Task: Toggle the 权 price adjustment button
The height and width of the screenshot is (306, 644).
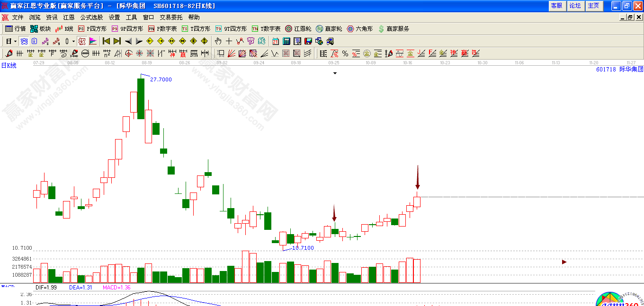Action: [81, 41]
